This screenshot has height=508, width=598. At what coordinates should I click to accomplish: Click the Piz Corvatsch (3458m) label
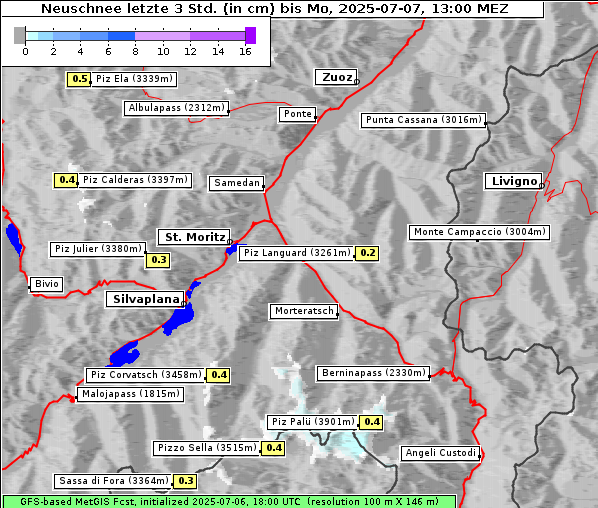pyautogui.click(x=146, y=375)
